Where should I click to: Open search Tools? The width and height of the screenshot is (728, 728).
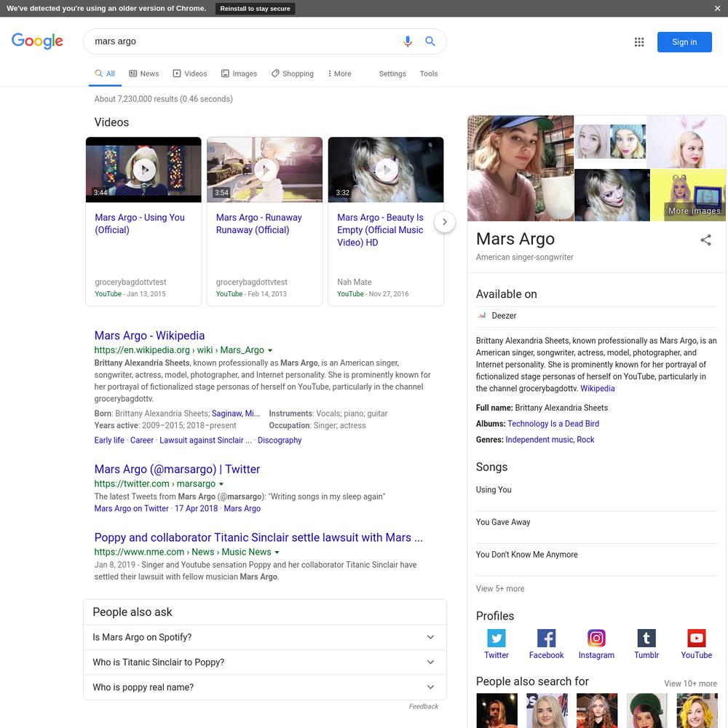tap(429, 74)
